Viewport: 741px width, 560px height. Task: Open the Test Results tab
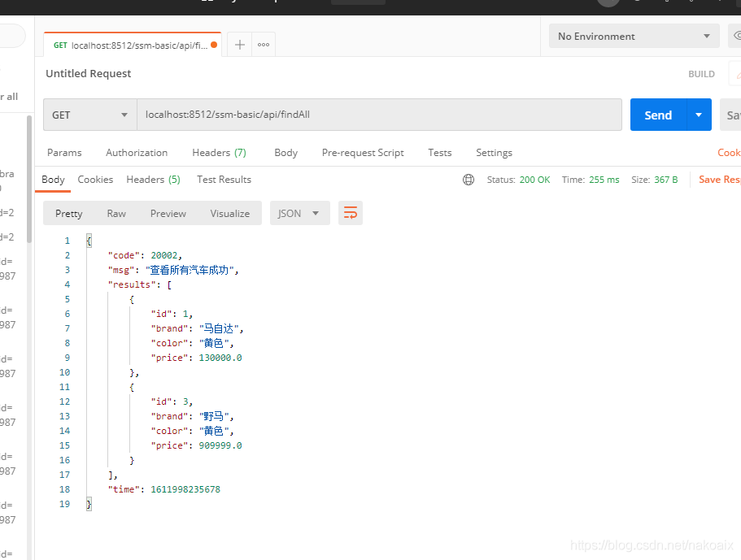coord(224,180)
